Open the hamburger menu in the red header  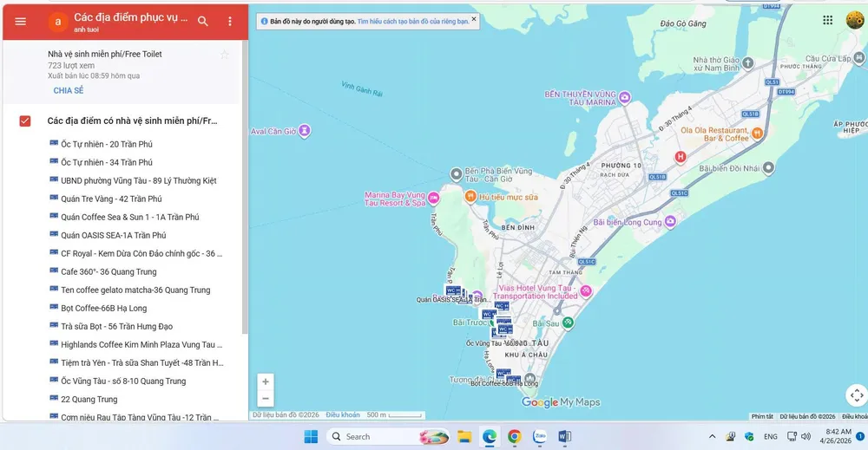click(x=21, y=21)
